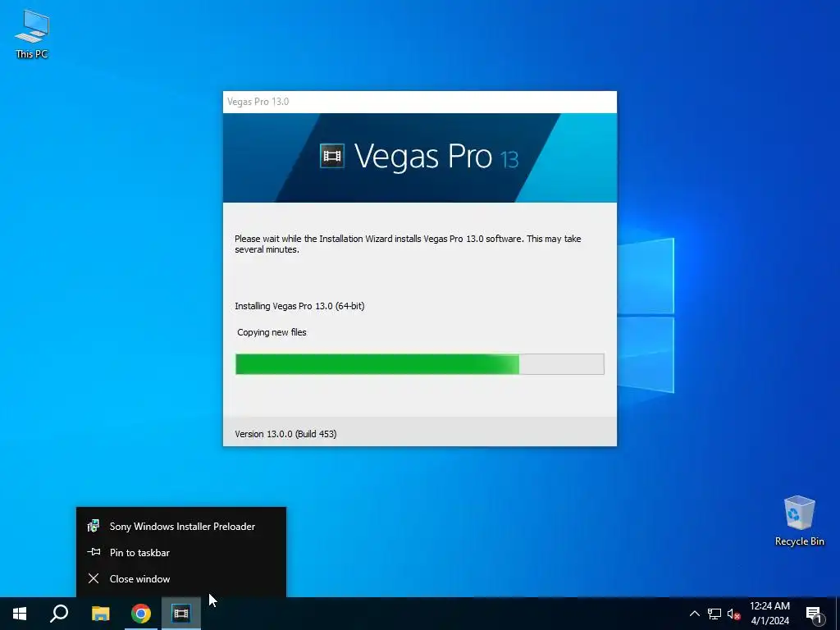Viewport: 840px width, 630px height.
Task: Click Sony installer preloader icon in jump list
Action: [x=94, y=526]
